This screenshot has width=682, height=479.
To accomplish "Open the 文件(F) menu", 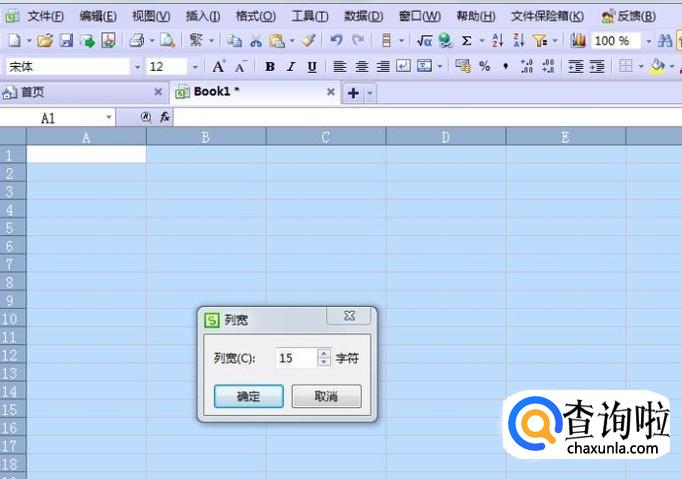I will coord(45,17).
